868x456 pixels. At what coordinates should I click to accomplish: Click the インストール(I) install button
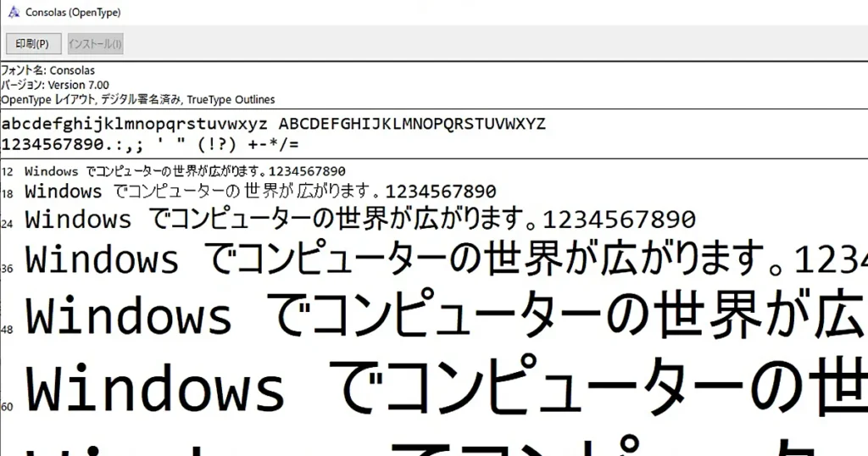point(95,44)
